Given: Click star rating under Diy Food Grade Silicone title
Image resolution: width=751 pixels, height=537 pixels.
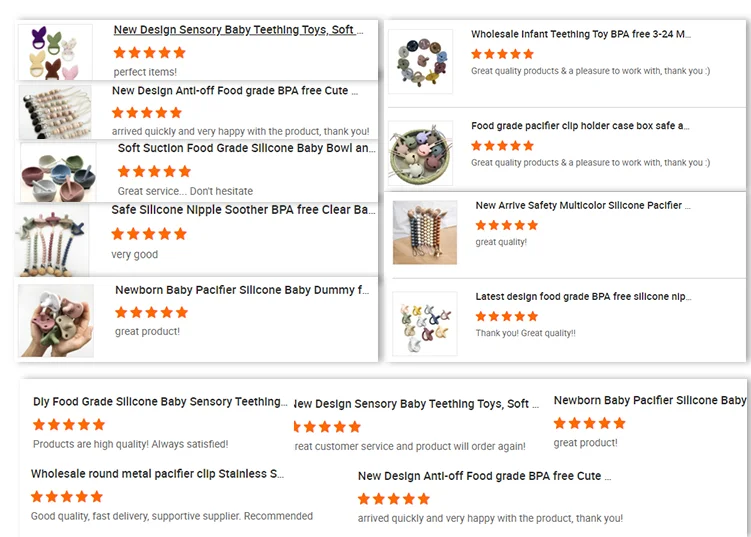Looking at the screenshot, I should (68, 424).
